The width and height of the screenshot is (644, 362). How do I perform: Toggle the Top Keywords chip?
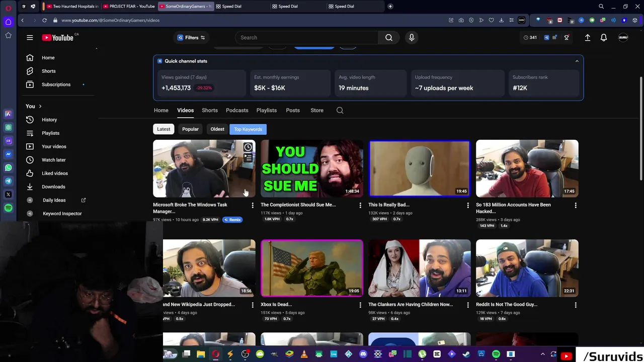[x=248, y=129]
